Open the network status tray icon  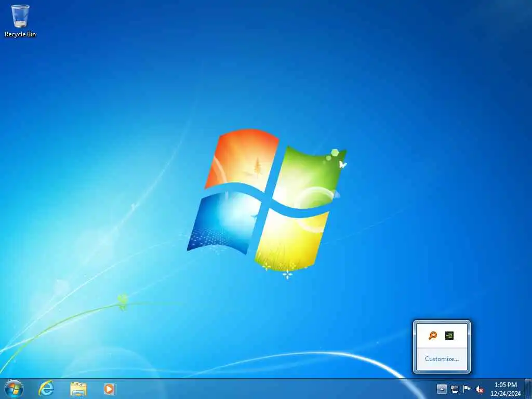point(454,389)
